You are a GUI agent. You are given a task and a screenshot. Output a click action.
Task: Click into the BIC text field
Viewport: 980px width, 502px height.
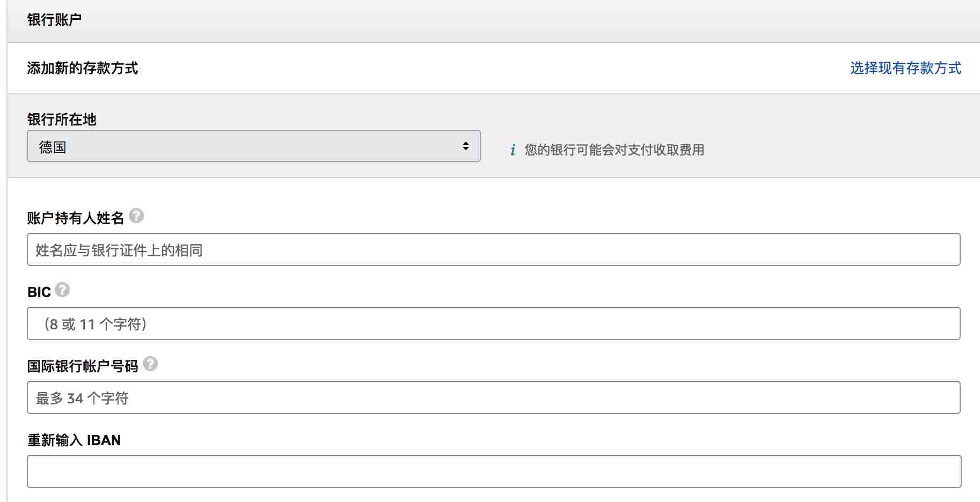493,323
